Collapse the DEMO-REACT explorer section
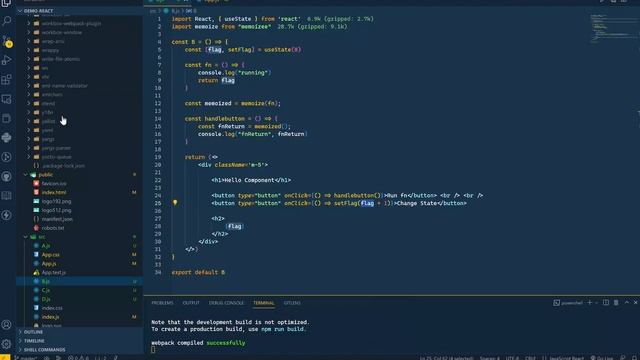Image resolution: width=640 pixels, height=360 pixels. pos(80,11)
